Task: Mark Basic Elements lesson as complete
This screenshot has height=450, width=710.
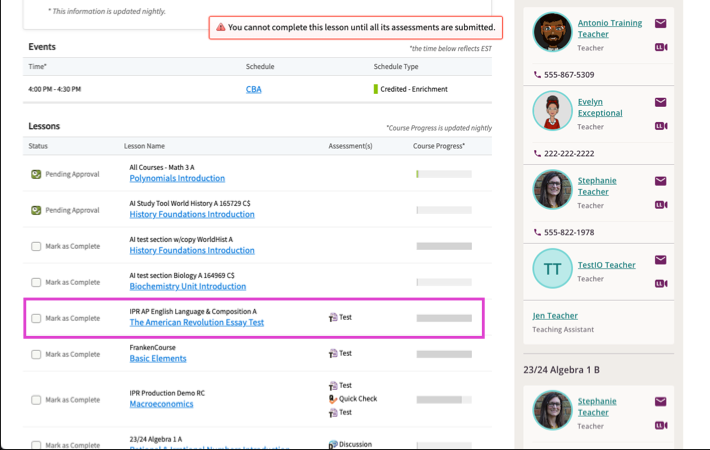Action: coord(36,354)
